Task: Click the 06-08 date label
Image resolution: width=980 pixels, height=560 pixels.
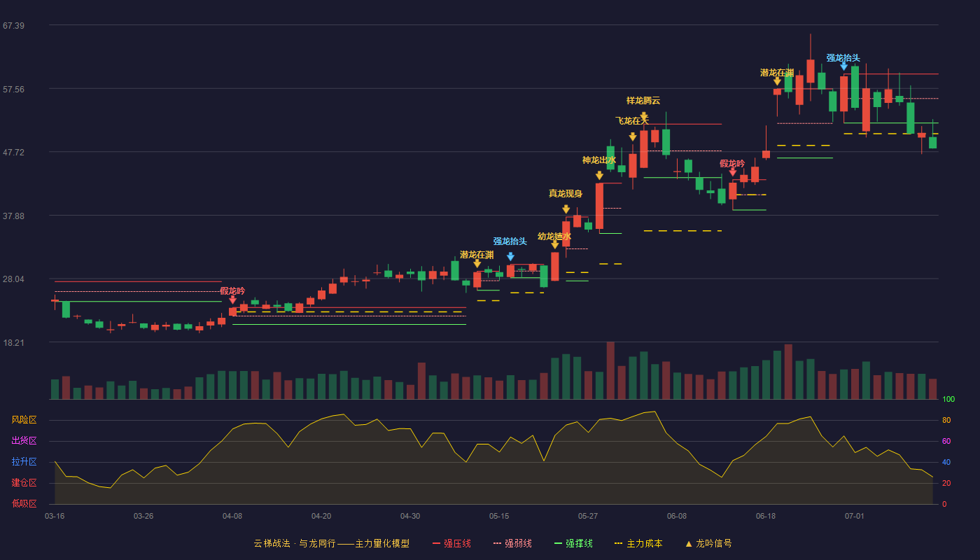Action: point(677,516)
